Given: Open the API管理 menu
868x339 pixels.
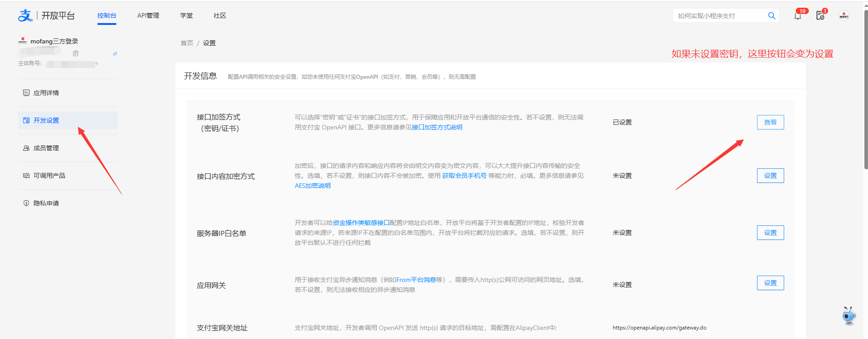Looking at the screenshot, I should tap(148, 15).
